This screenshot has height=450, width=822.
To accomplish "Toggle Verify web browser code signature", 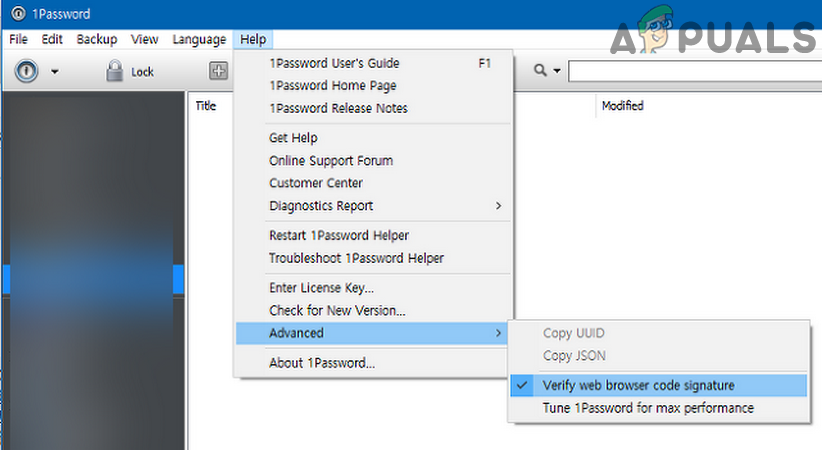I will click(x=638, y=385).
